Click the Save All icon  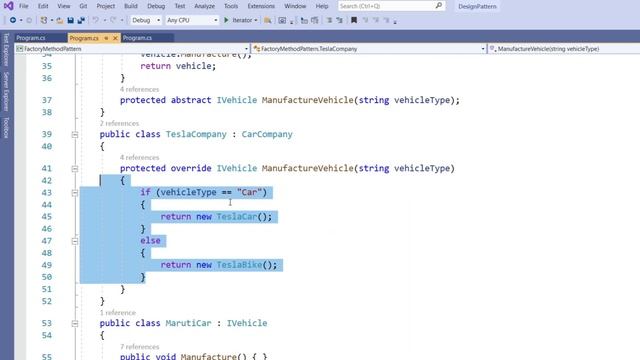pyautogui.click(x=81, y=20)
